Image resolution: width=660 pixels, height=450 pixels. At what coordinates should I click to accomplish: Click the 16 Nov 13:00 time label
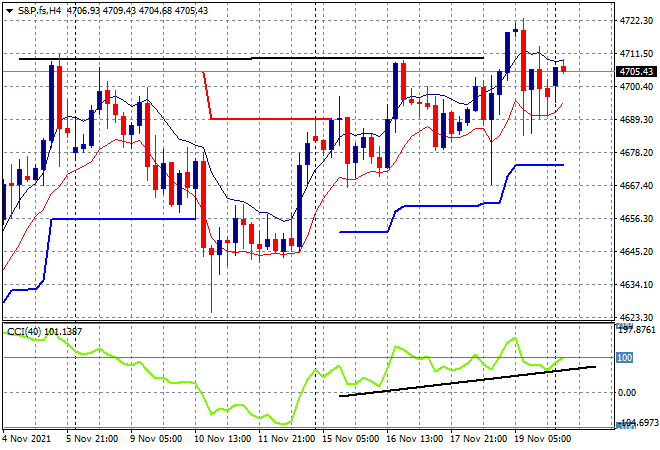tap(415, 439)
